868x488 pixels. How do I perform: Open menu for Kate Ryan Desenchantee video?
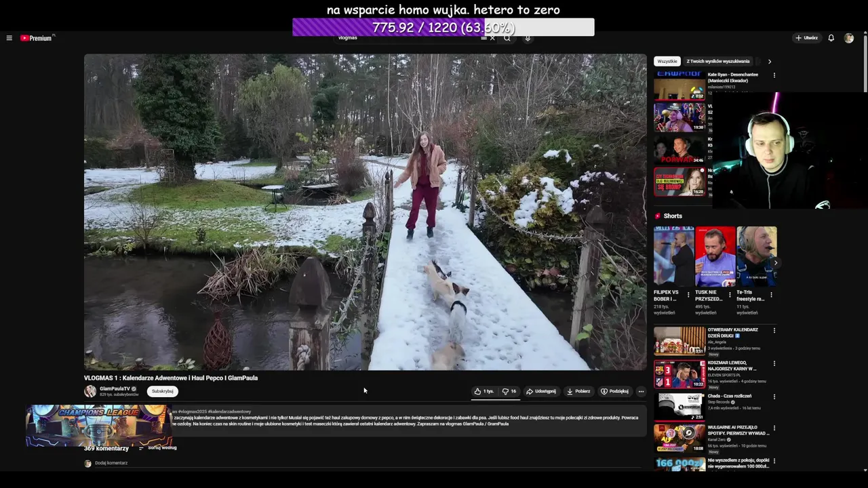774,75
